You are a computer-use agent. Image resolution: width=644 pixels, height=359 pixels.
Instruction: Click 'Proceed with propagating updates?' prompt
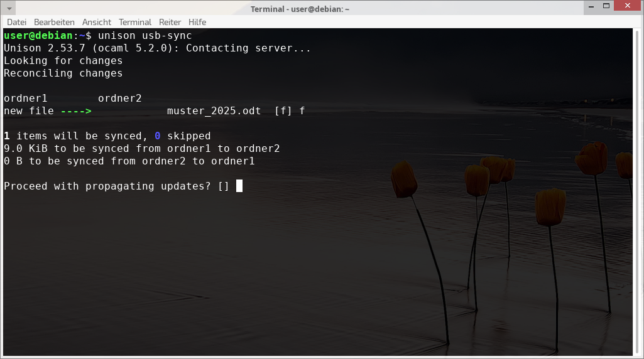(x=107, y=186)
